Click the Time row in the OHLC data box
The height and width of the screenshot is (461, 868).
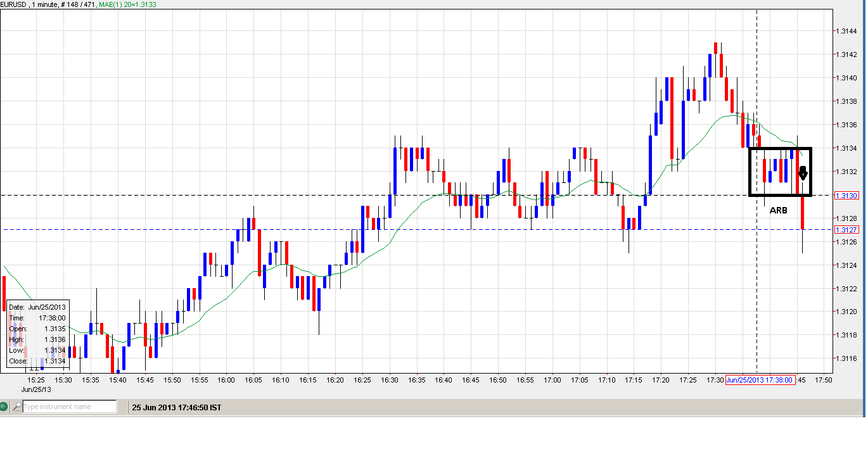point(37,318)
